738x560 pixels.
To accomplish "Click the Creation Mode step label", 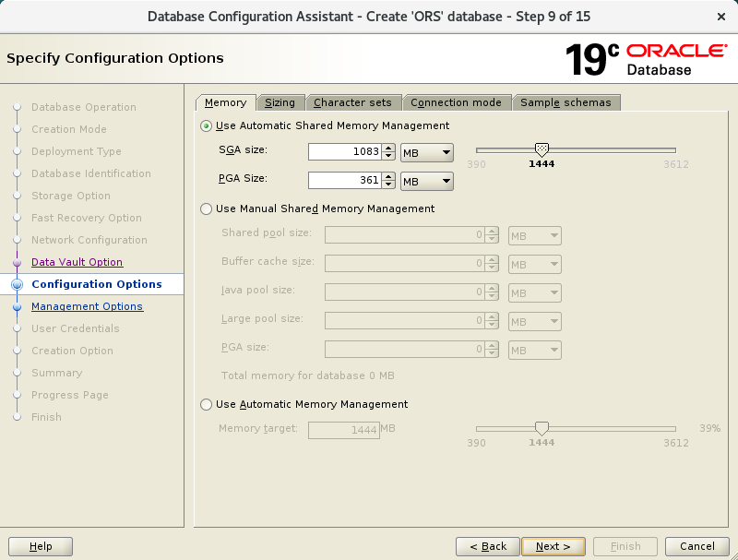I will click(x=69, y=129).
